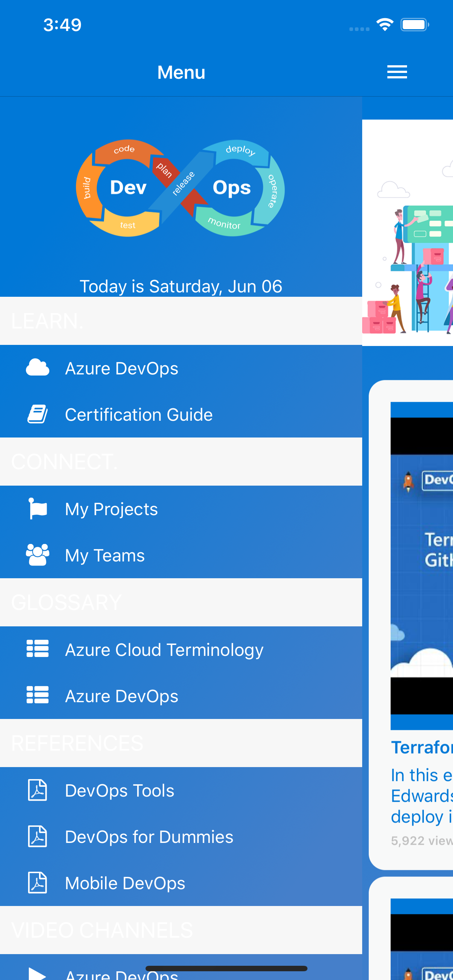Open Mobile DevOps reference
453x980 pixels.
click(x=181, y=883)
